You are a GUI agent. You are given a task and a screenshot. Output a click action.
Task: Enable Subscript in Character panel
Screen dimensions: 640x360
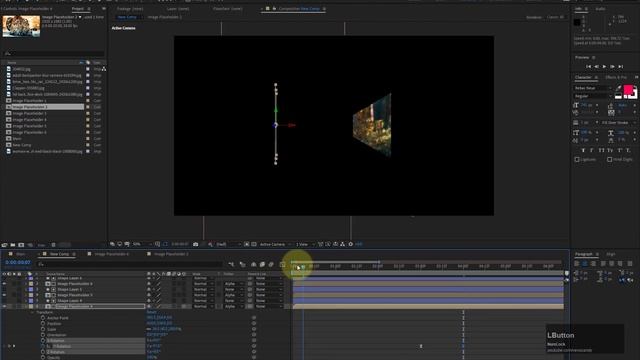[x=629, y=150]
